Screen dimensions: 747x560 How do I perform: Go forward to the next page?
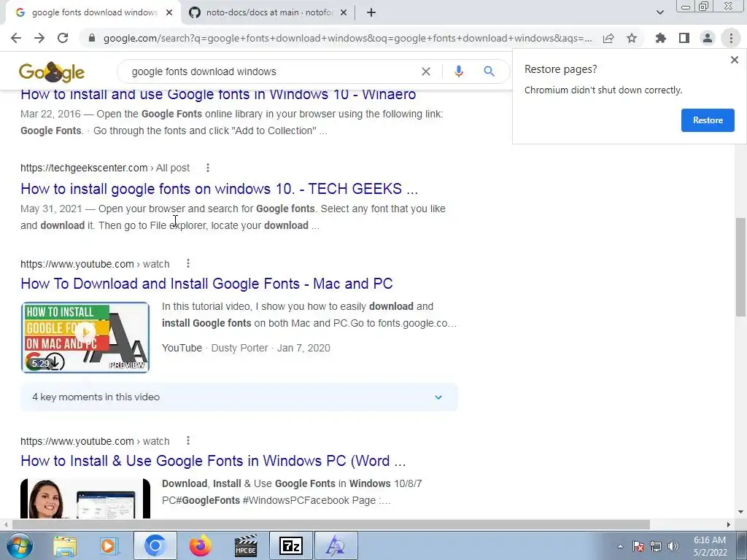(39, 38)
